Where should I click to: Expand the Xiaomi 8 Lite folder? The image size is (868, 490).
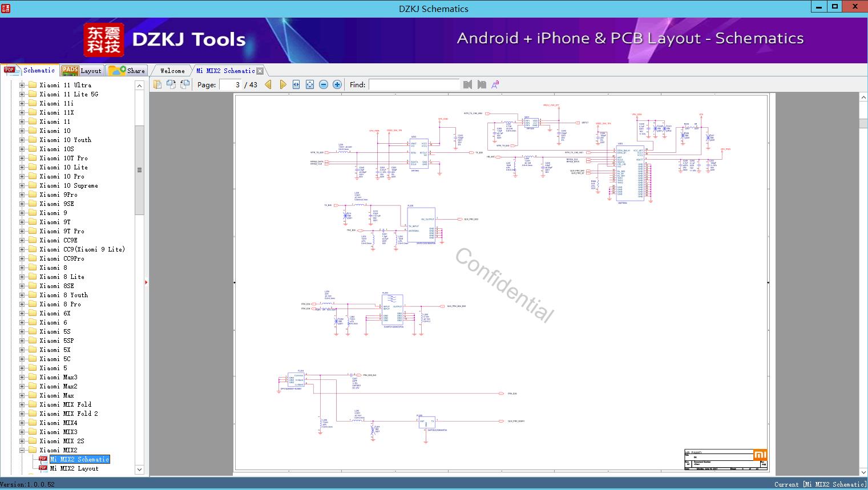click(x=22, y=277)
